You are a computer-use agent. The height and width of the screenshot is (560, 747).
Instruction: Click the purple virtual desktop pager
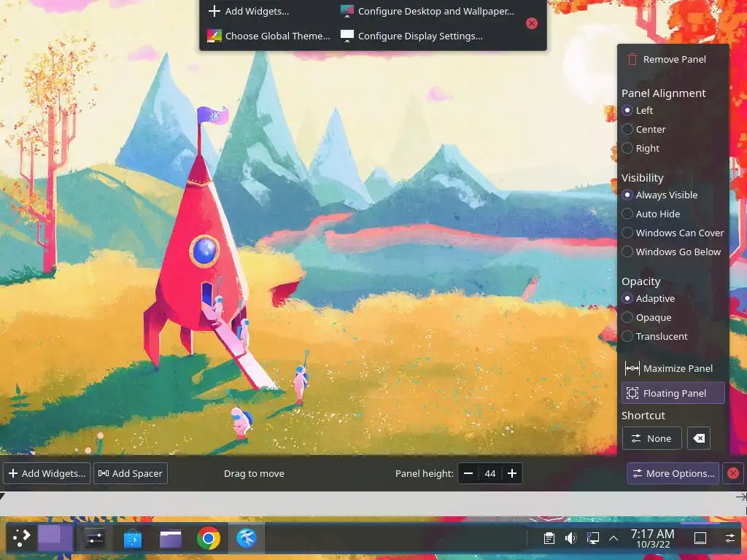55,538
